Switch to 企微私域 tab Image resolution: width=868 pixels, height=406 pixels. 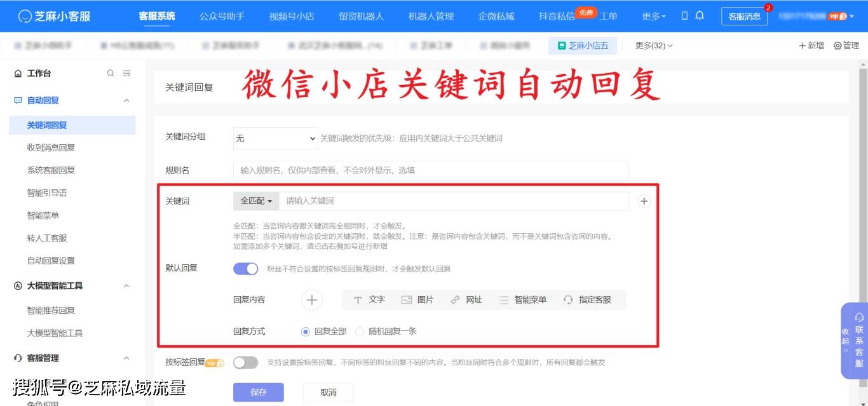[x=496, y=16]
